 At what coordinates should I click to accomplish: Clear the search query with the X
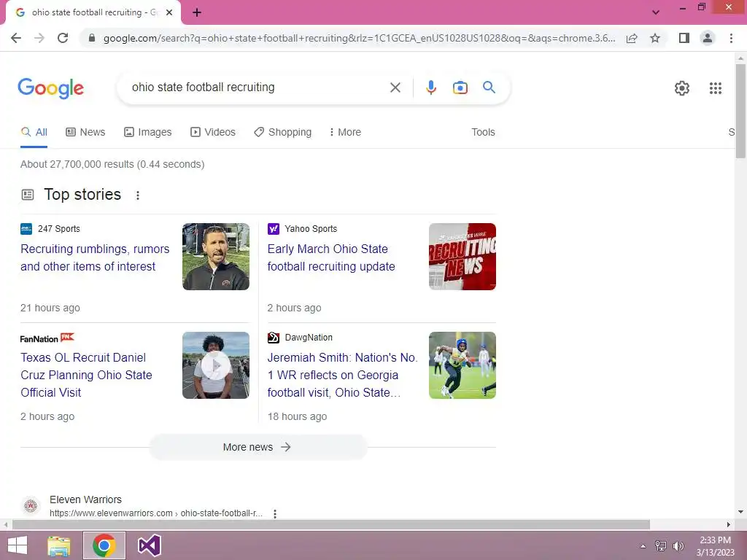[395, 87]
